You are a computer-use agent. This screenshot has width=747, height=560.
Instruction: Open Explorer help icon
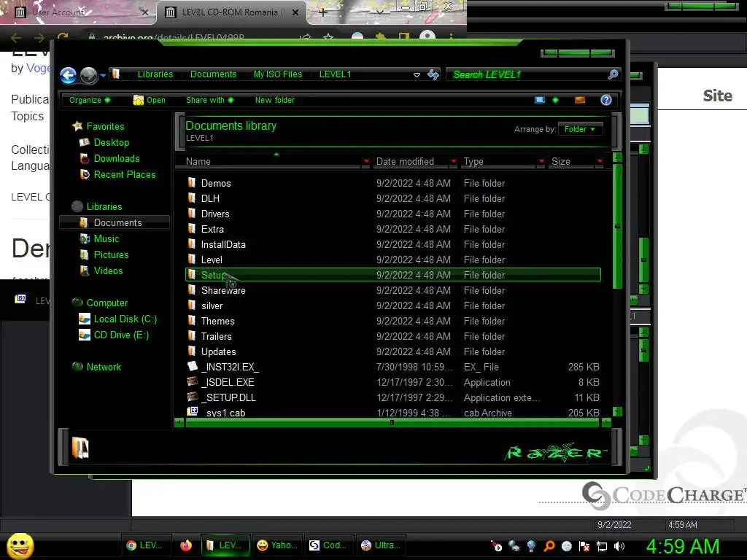(x=606, y=99)
